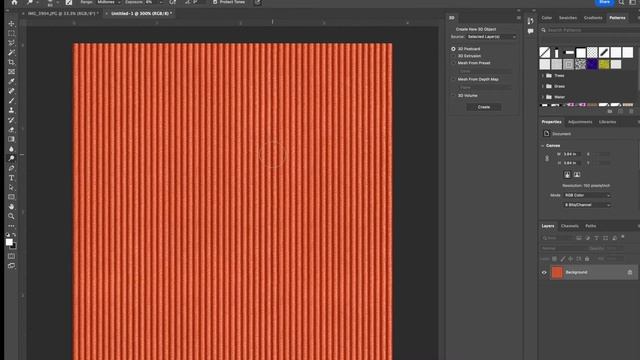
Task: Choose the Mesh From Depth Map option
Action: tap(453, 79)
